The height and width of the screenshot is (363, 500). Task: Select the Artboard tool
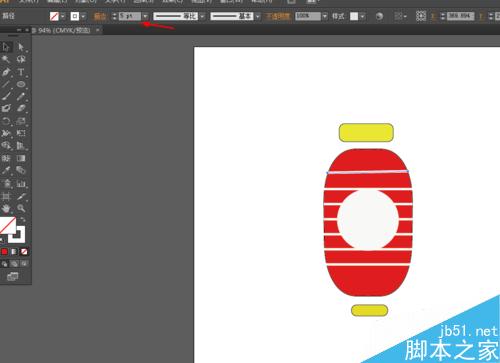click(6, 196)
